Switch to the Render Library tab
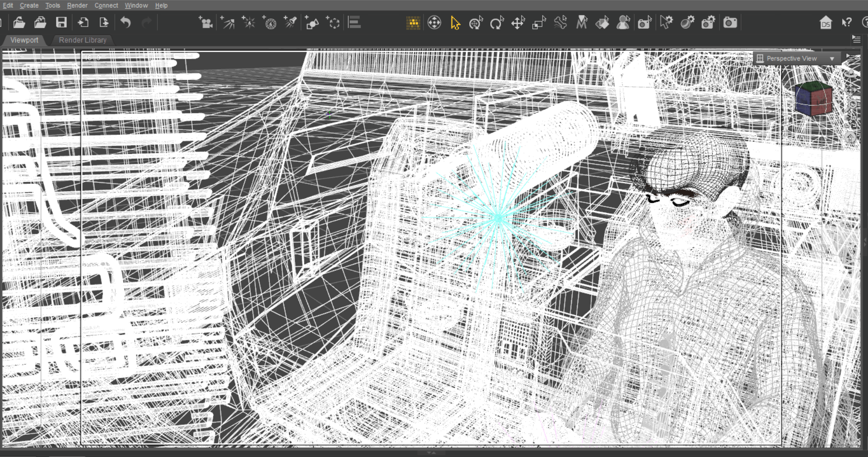The height and width of the screenshot is (457, 868). (83, 40)
